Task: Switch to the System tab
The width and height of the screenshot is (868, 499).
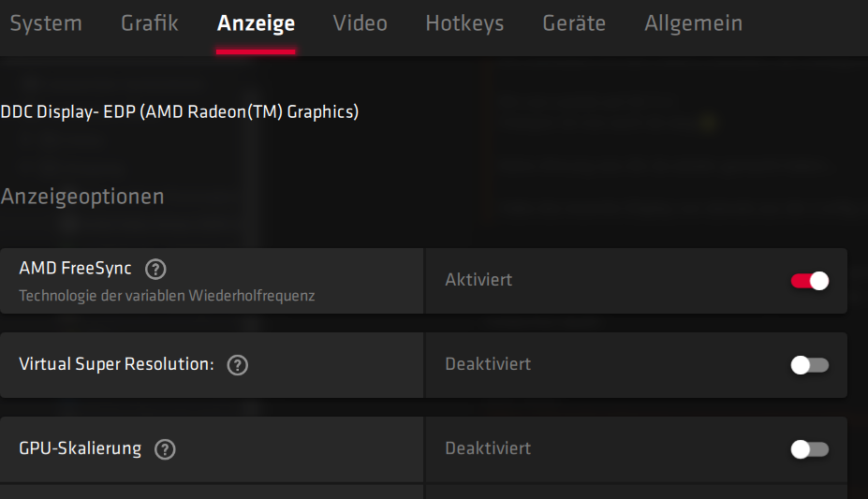Action: 46,23
